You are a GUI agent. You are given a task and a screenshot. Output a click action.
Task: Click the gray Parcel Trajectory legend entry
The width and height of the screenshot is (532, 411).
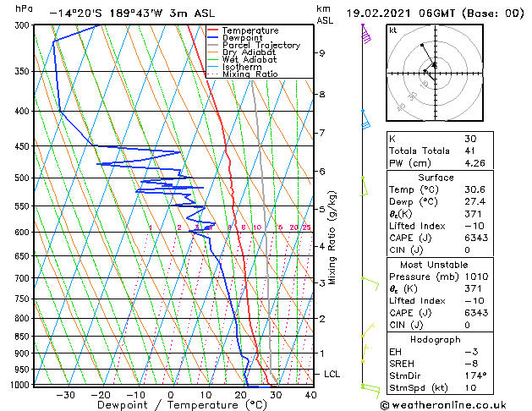click(x=254, y=45)
